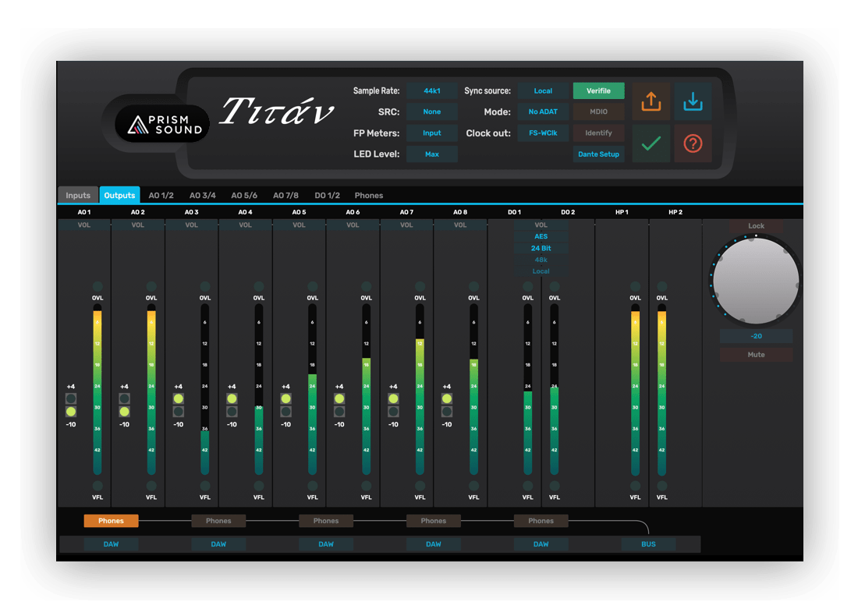Toggle the MDIO button
Screen dimensions: 858x616
tap(598, 112)
